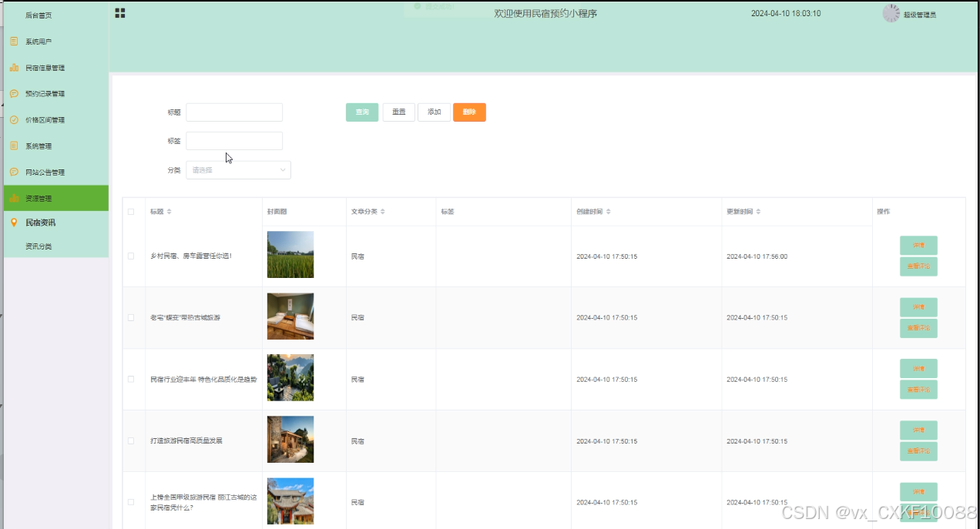The image size is (980, 529).
Task: Click the 操作 column header
Action: (883, 212)
